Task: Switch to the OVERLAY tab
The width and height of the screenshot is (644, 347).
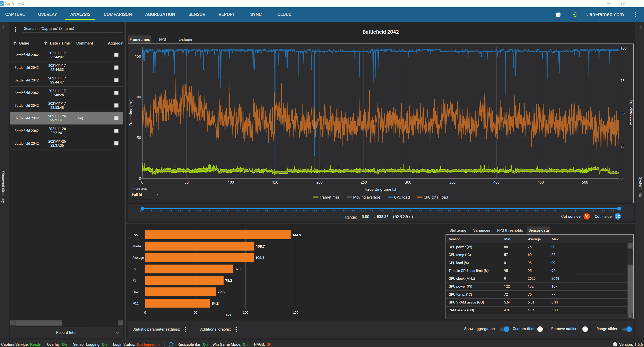Action: tap(48, 14)
